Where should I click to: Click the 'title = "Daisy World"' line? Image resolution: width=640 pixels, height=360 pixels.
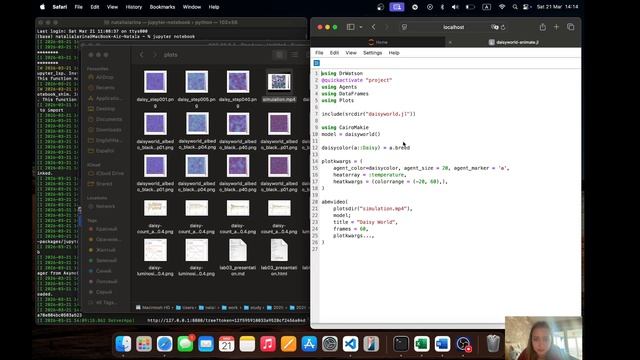click(x=365, y=222)
